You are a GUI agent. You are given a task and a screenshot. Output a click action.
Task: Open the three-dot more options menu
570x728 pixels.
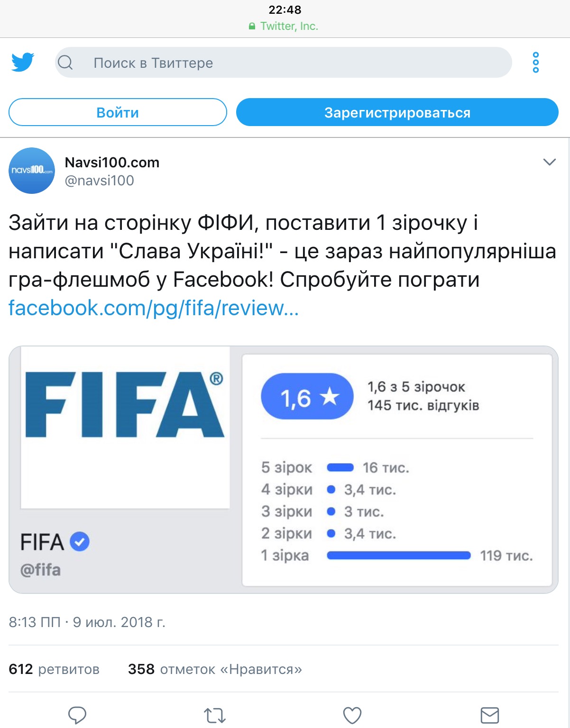pyautogui.click(x=536, y=62)
